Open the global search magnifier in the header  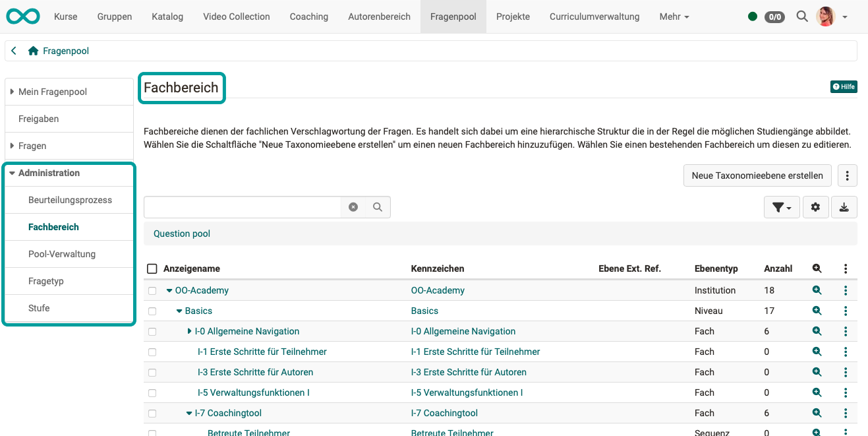pyautogui.click(x=801, y=16)
